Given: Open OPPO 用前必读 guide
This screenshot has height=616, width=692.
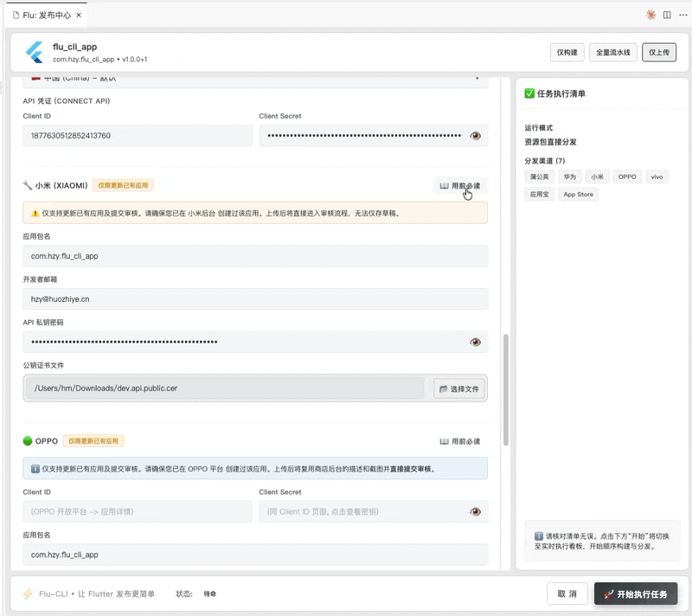Looking at the screenshot, I should click(460, 441).
